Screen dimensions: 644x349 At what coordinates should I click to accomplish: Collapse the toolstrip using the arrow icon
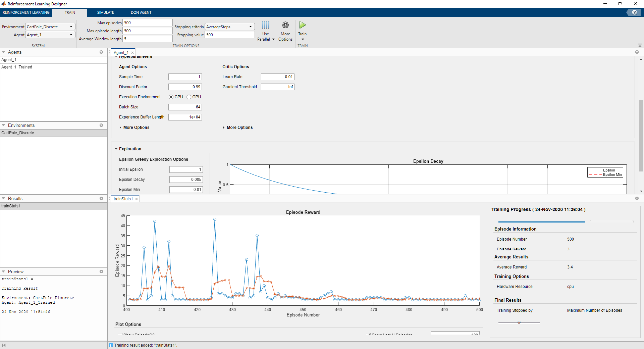[x=640, y=45]
